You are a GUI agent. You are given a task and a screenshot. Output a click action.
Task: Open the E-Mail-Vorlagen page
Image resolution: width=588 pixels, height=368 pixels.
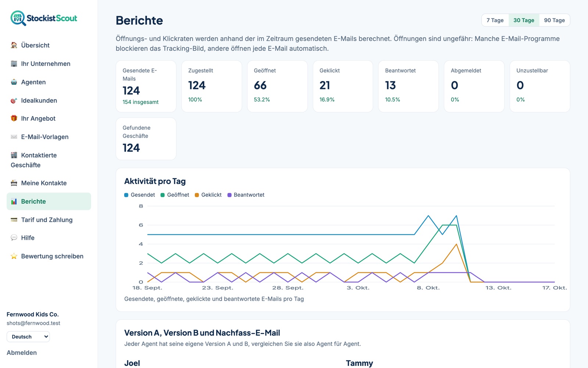pyautogui.click(x=49, y=137)
